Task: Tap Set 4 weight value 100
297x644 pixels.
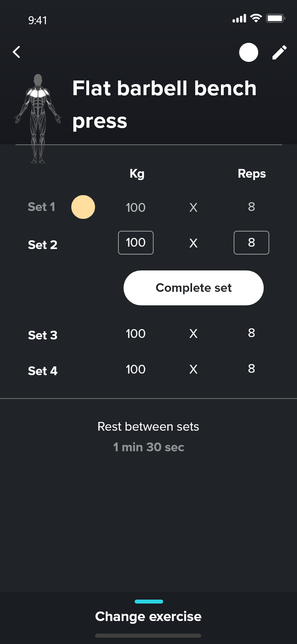Action: click(136, 370)
